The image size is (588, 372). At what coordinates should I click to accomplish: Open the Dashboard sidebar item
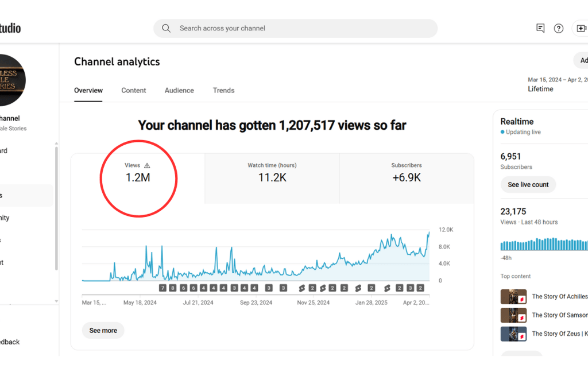(x=4, y=151)
